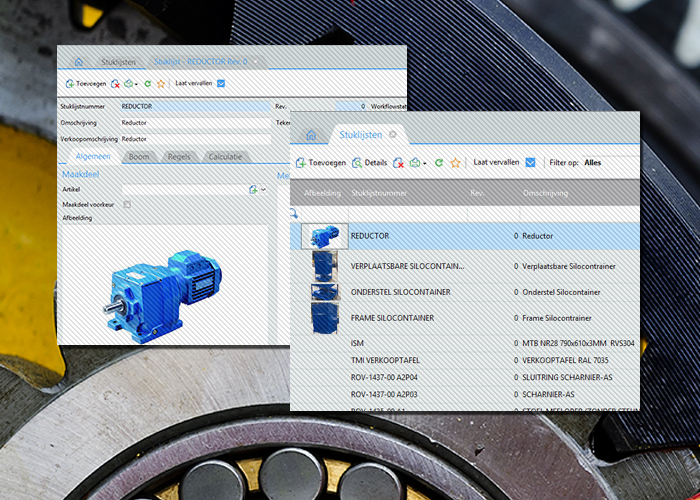Screen dimensions: 700x500
Task: Select the ISM row
Action: pyautogui.click(x=465, y=343)
